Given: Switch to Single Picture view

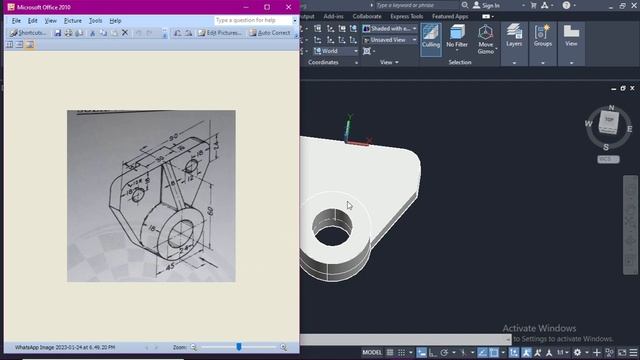Looking at the screenshot, I should pos(29,44).
